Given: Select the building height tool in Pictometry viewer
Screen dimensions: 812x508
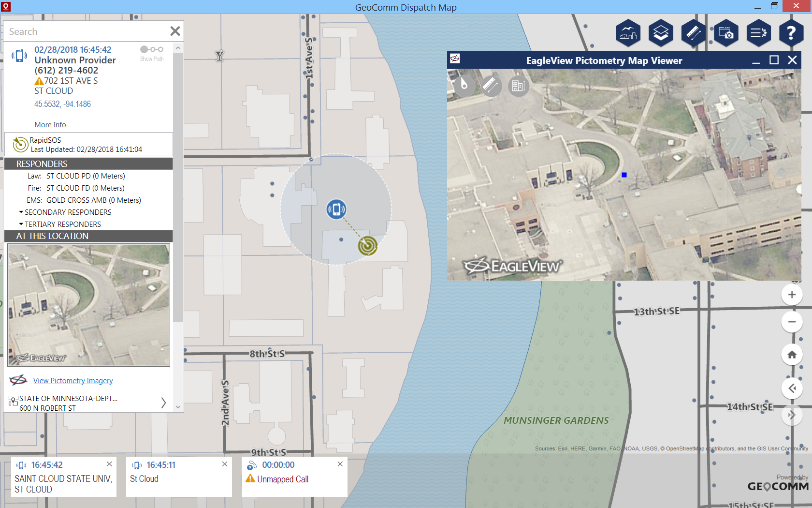Looking at the screenshot, I should [518, 86].
